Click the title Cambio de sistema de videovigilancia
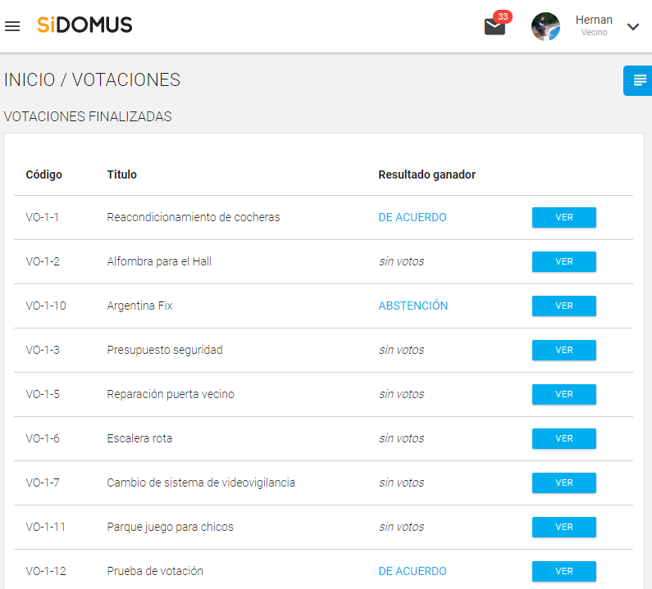652x589 pixels. 201,483
